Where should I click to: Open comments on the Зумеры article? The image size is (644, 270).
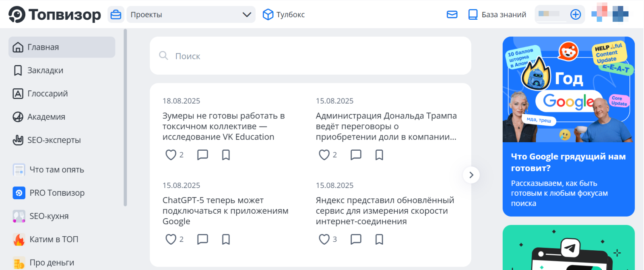(x=202, y=155)
